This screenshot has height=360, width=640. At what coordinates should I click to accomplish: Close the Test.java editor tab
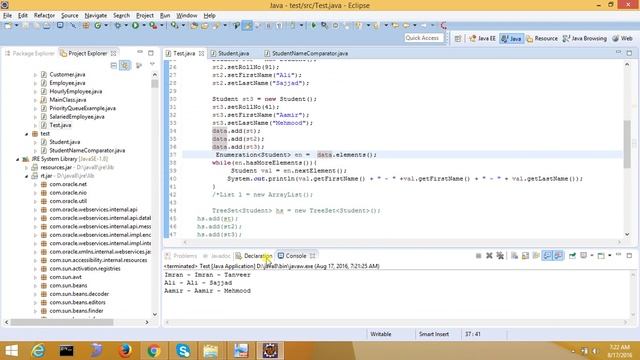pos(201,53)
